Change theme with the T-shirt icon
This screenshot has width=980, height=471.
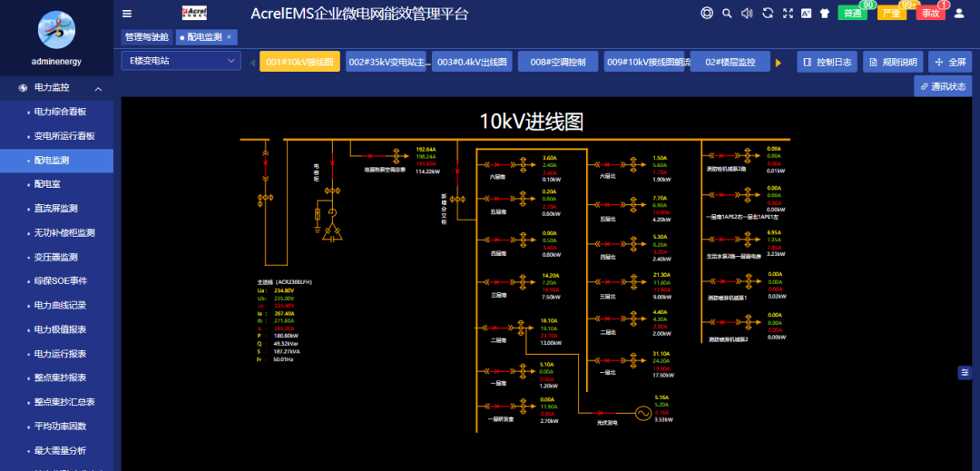[x=824, y=13]
